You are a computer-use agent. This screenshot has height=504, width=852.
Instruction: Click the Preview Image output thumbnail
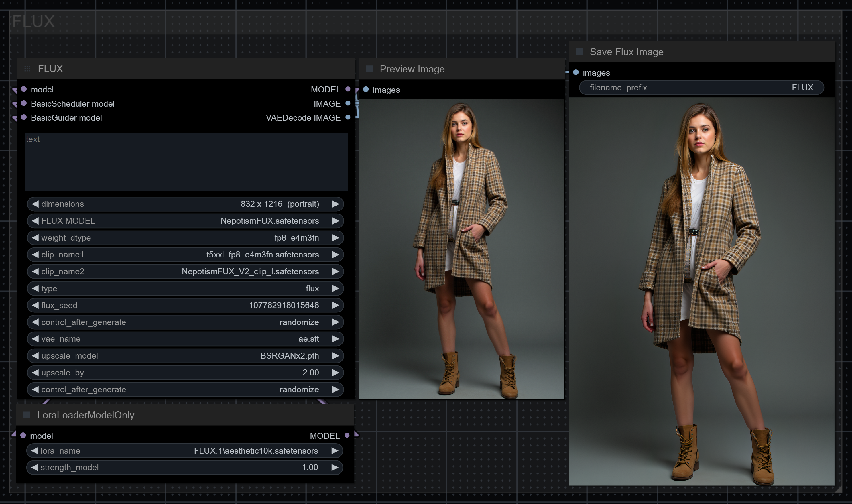[461, 249]
